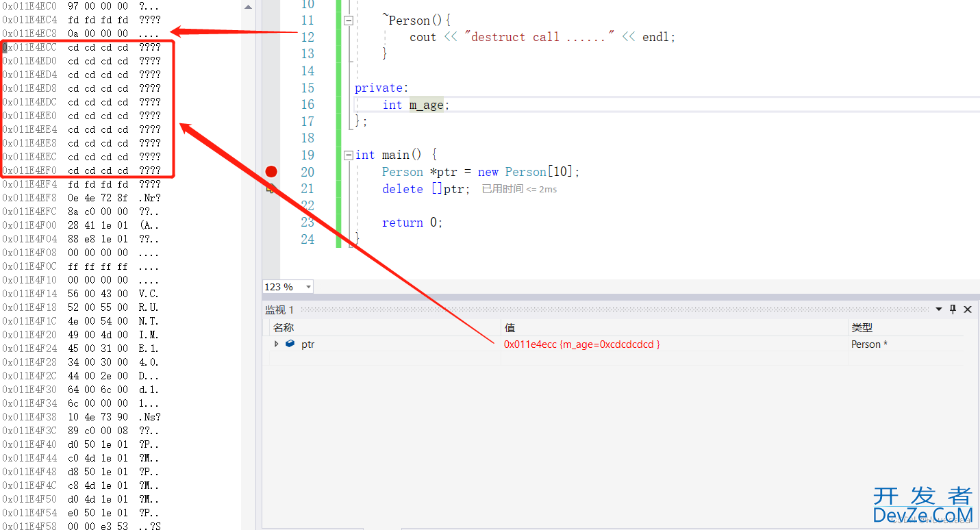
Task: Click memory address 0x011E4EF4
Action: click(29, 184)
